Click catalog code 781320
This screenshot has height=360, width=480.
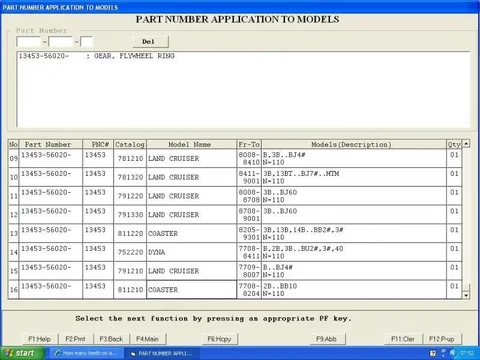click(x=130, y=177)
